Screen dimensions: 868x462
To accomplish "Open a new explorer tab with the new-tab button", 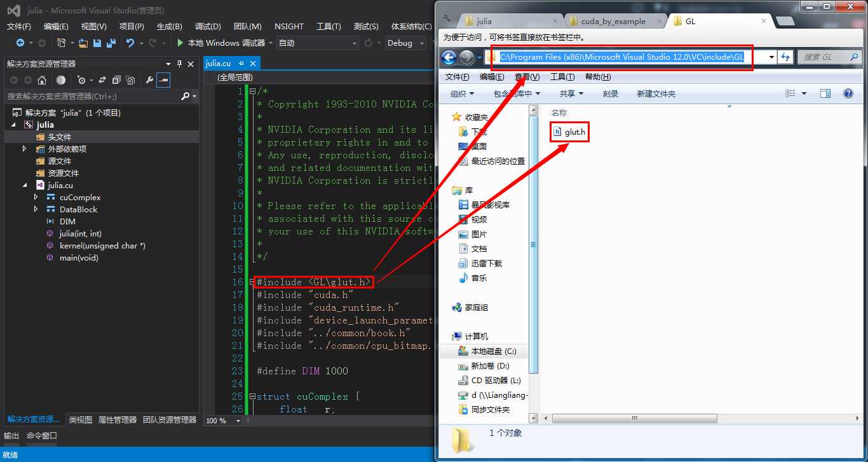I will point(785,21).
